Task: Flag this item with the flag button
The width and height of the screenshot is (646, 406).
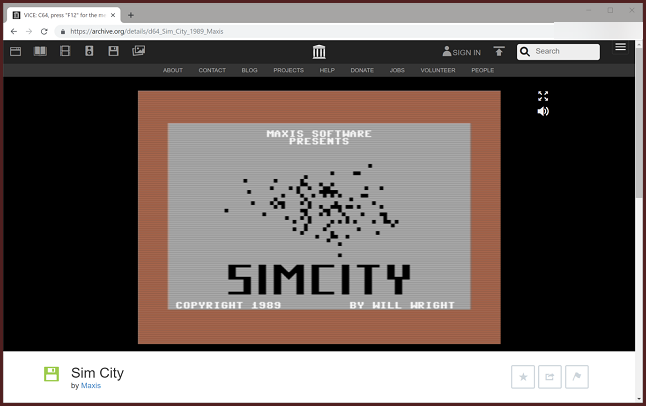Action: point(575,376)
